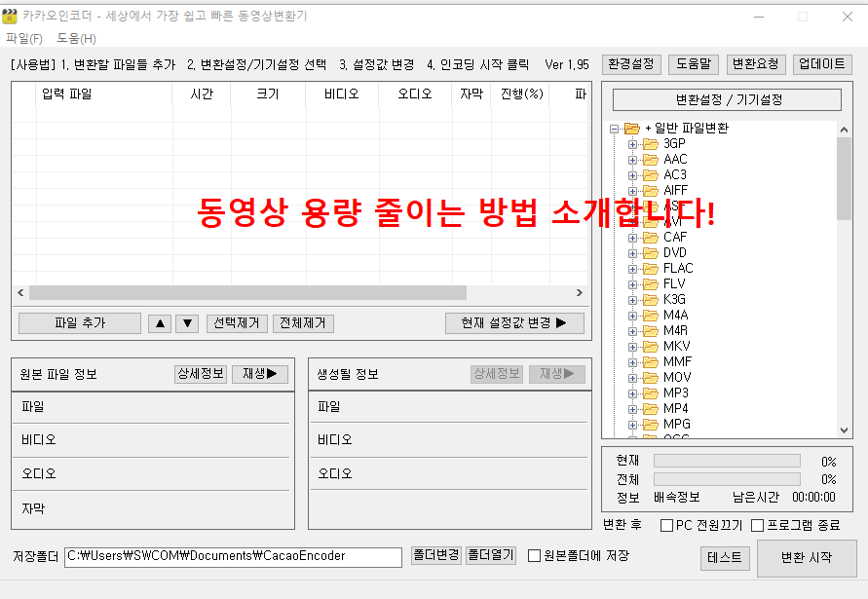Click the move-up arrow next to 파일 추가
The image size is (868, 599).
[159, 322]
